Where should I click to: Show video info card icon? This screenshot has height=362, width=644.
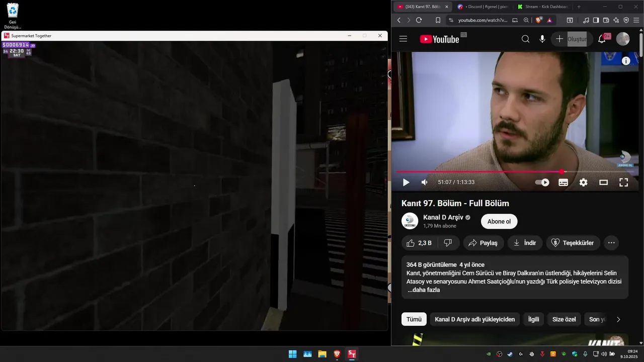point(626,61)
